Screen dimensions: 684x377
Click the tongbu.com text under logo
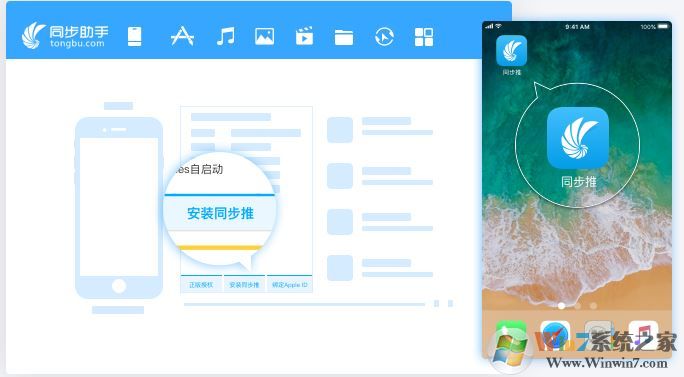(77, 43)
